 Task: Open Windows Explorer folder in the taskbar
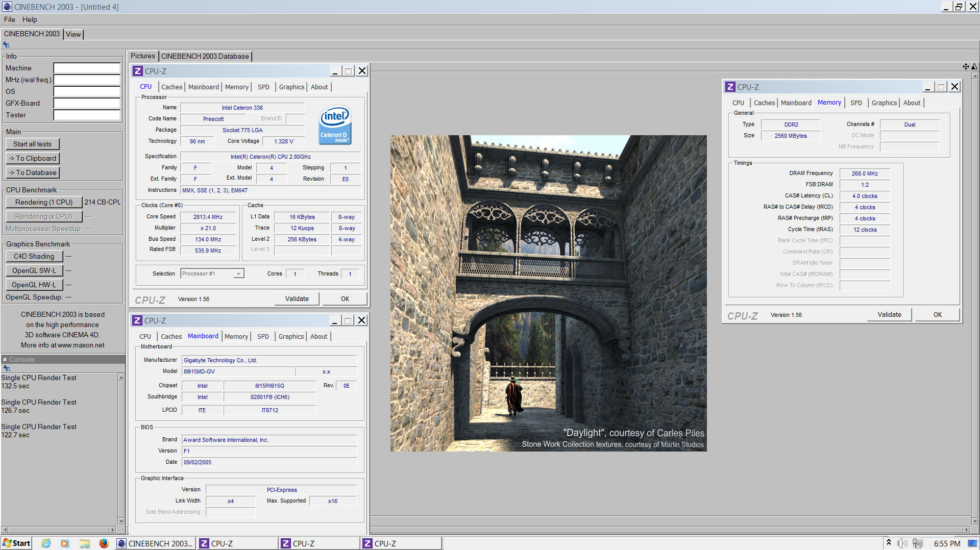point(84,543)
